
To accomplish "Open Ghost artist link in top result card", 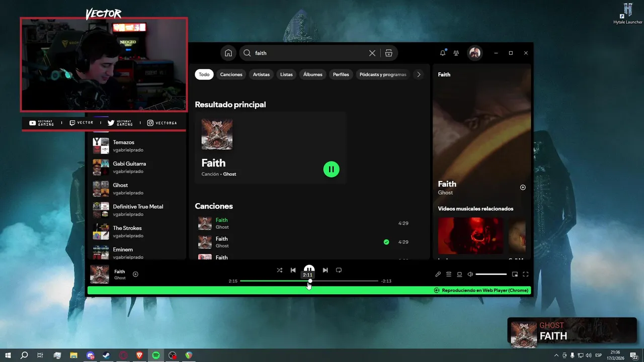I will 229,174.
